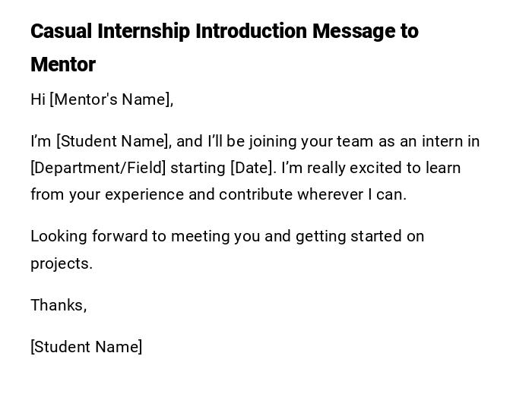
Task: Click the "Thanks," closing line
Action: click(59, 305)
